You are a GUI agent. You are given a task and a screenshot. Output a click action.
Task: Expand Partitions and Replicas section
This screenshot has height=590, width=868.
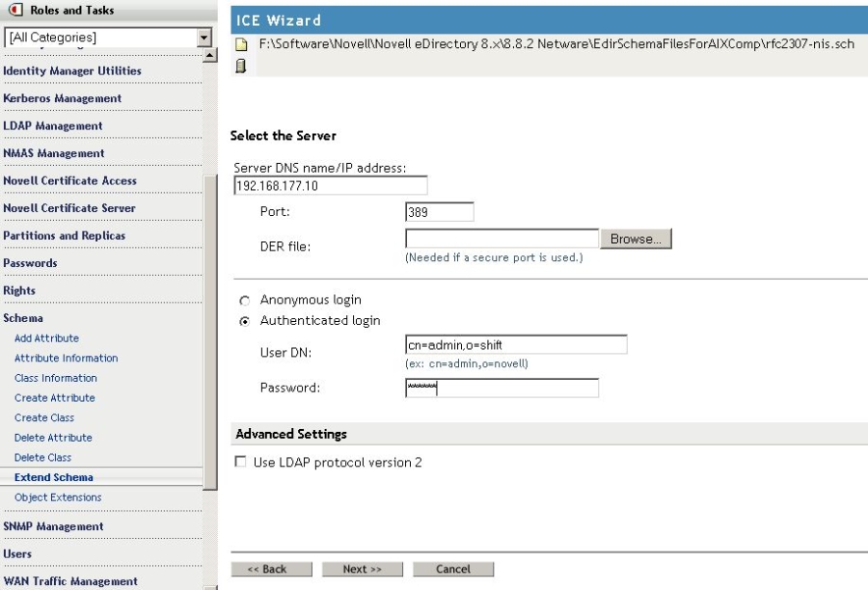coord(64,236)
